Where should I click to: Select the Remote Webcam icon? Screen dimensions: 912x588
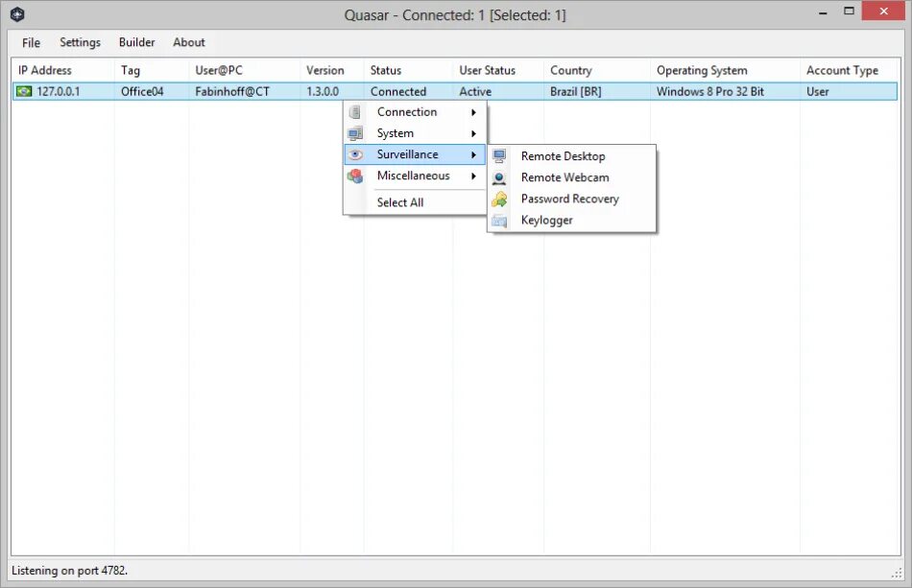pos(499,177)
